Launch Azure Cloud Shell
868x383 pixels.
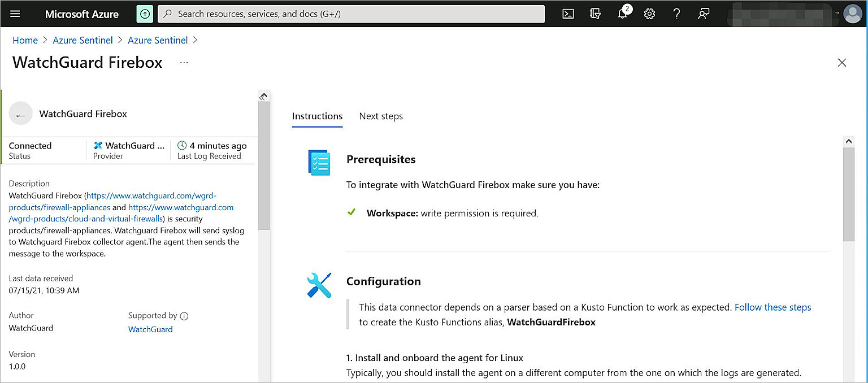pyautogui.click(x=568, y=14)
